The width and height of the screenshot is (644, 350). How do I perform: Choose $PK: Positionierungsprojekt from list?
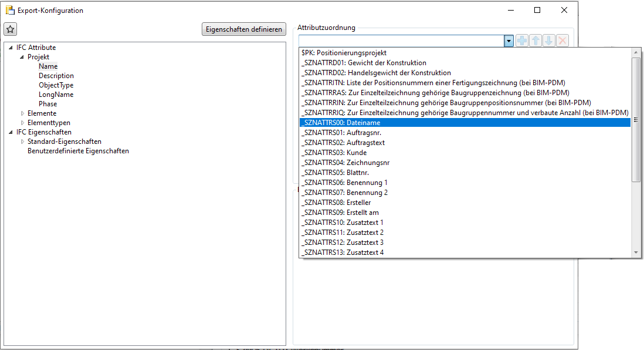coord(465,53)
